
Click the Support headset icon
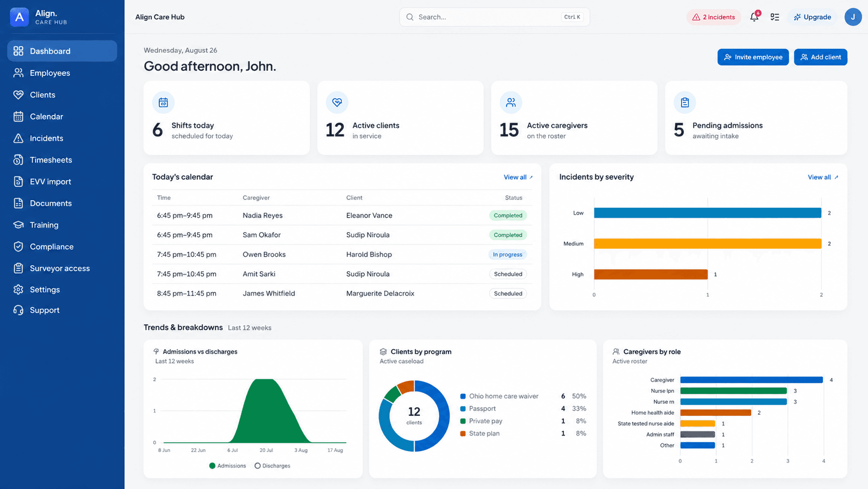coord(18,310)
